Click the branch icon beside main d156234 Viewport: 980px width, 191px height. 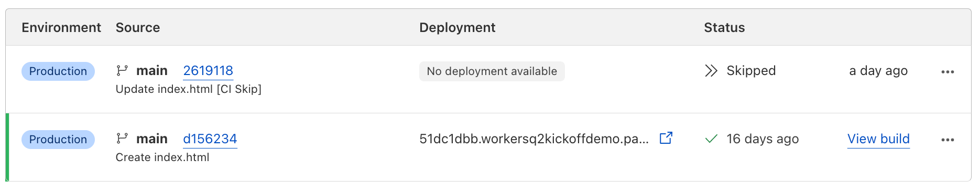122,139
